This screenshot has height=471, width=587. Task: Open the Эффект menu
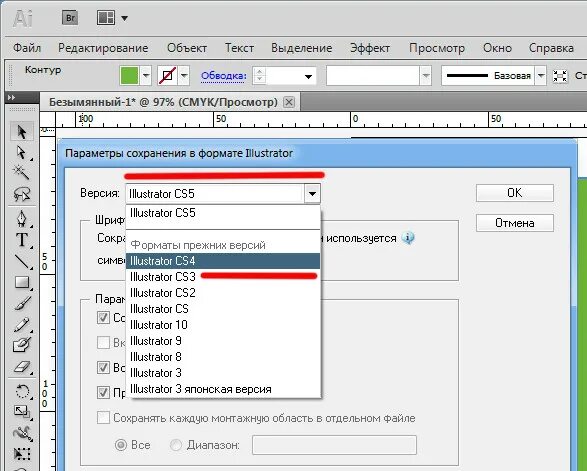[370, 48]
